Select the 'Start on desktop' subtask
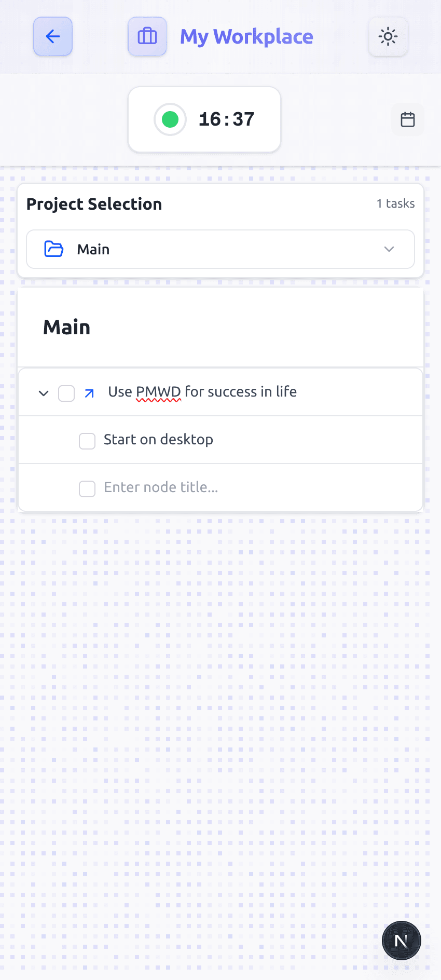 pyautogui.click(x=158, y=440)
